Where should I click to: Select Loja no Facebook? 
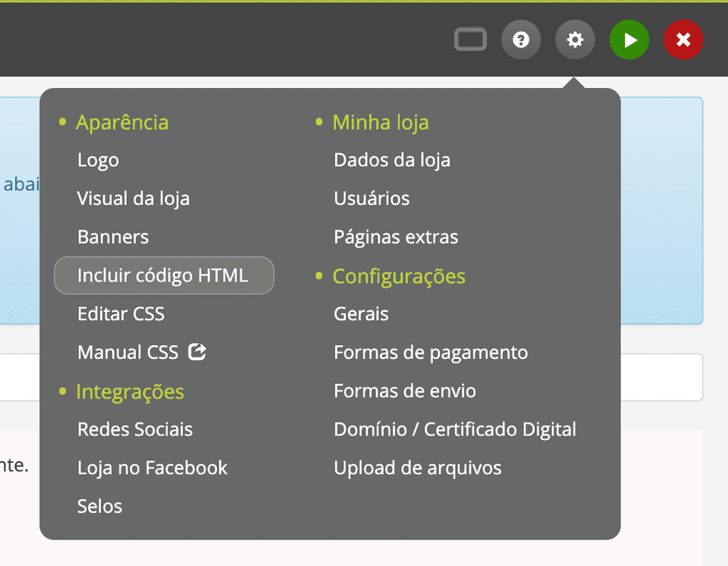point(152,468)
